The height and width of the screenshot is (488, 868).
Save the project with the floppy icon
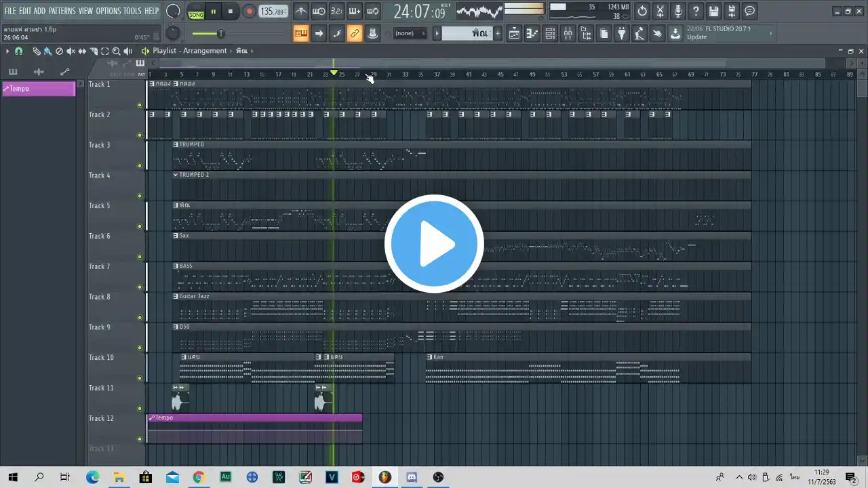[713, 11]
